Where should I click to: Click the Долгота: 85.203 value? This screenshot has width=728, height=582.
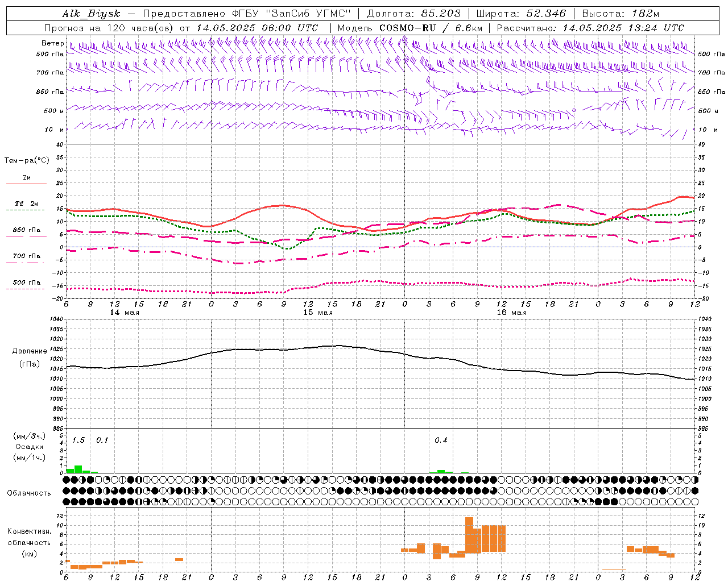tap(414, 14)
